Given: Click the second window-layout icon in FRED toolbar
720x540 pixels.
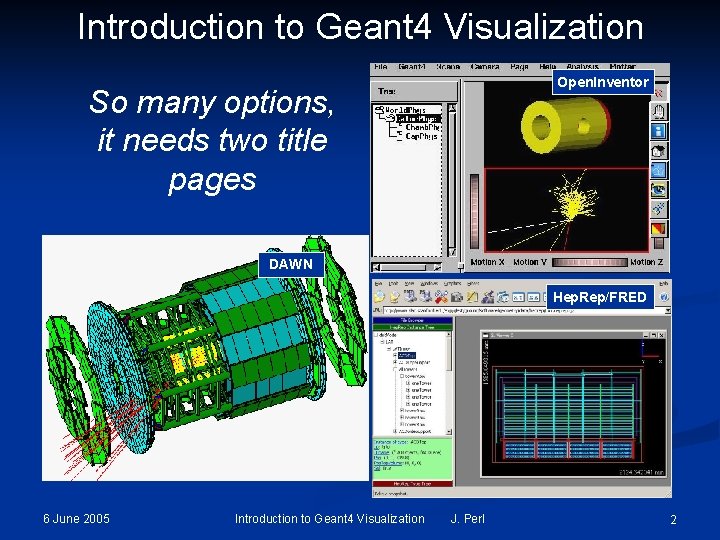Looking at the screenshot, I should click(x=534, y=298).
